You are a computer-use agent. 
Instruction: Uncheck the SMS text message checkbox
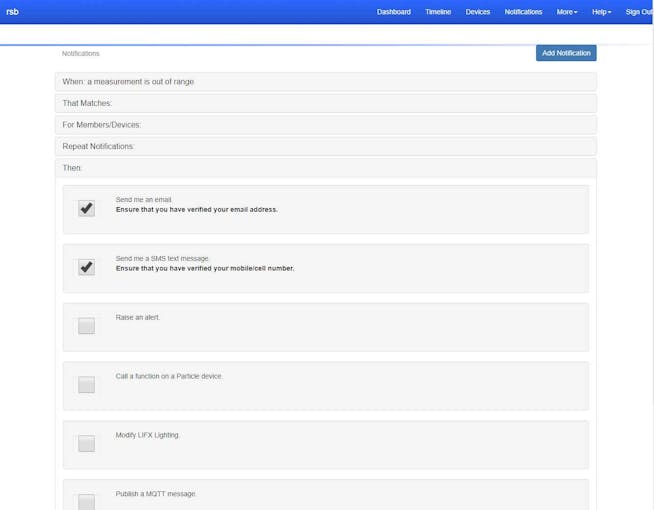coord(86,267)
